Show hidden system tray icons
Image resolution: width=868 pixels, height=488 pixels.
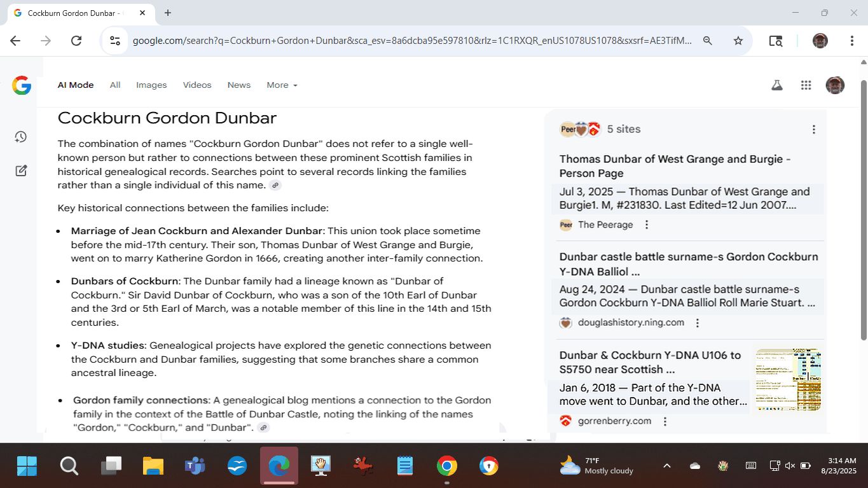pos(666,466)
